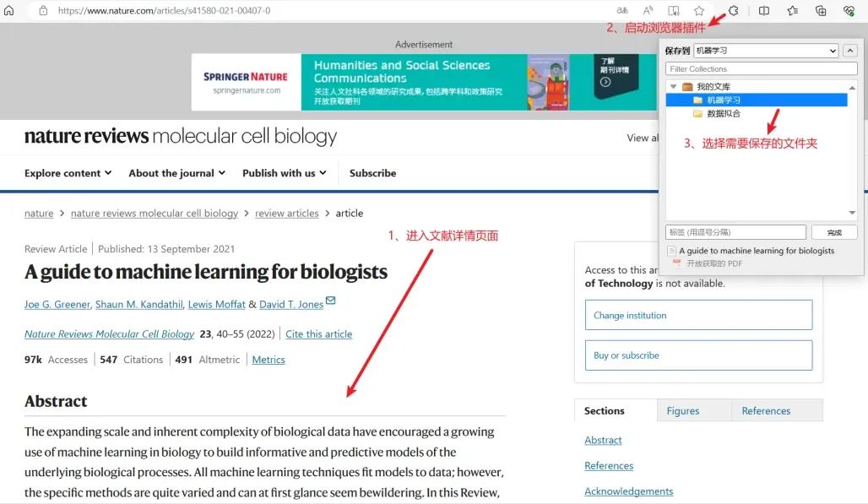The width and height of the screenshot is (868, 504).
Task: Collapse the Zotero collection panel arrow
Action: point(850,51)
